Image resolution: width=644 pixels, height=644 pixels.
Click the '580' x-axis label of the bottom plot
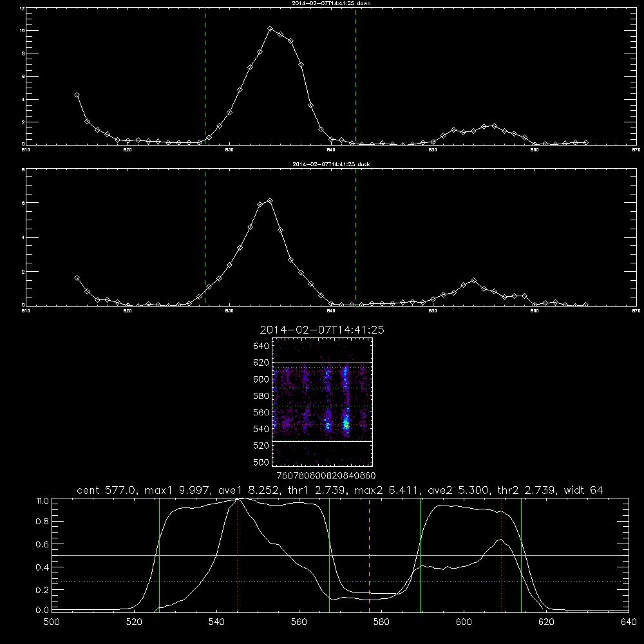(x=381, y=622)
